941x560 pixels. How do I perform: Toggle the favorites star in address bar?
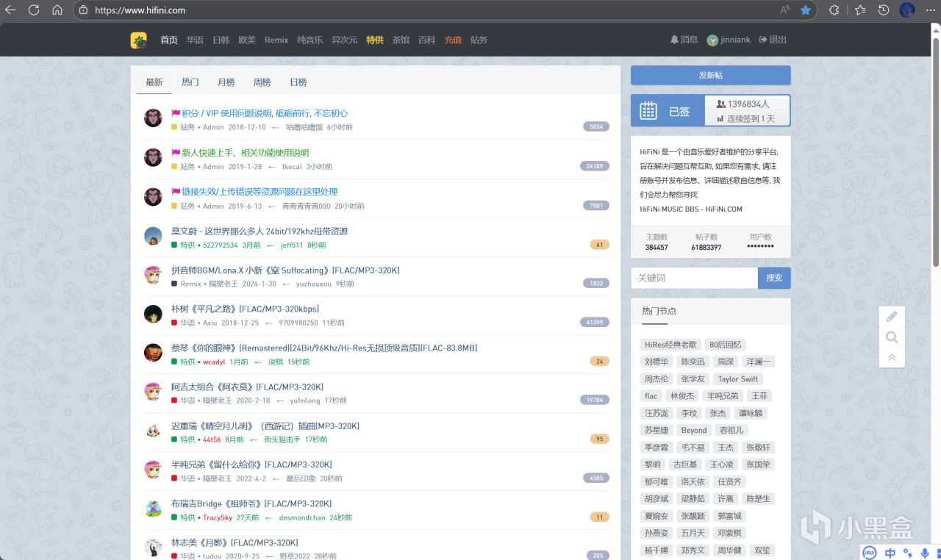pos(806,10)
